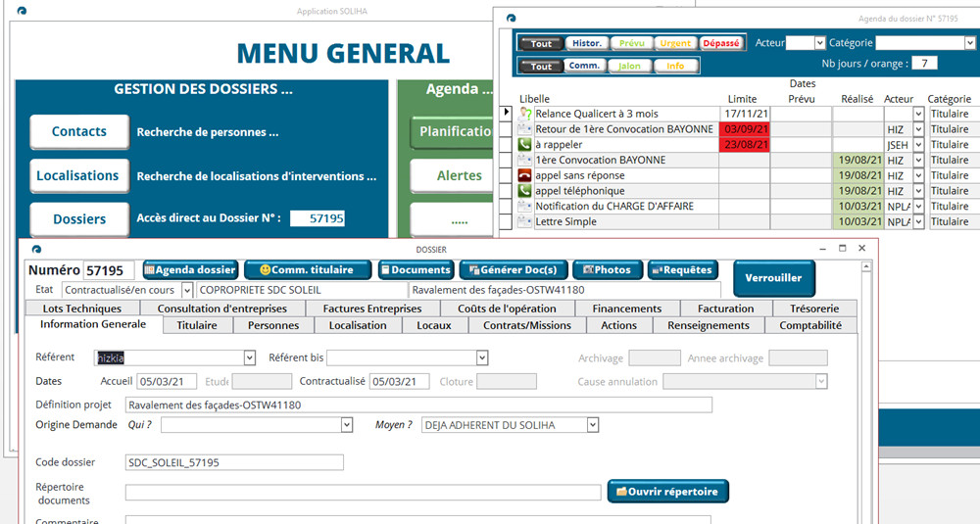Open acteur dropdown on à rappeler row

(918, 144)
